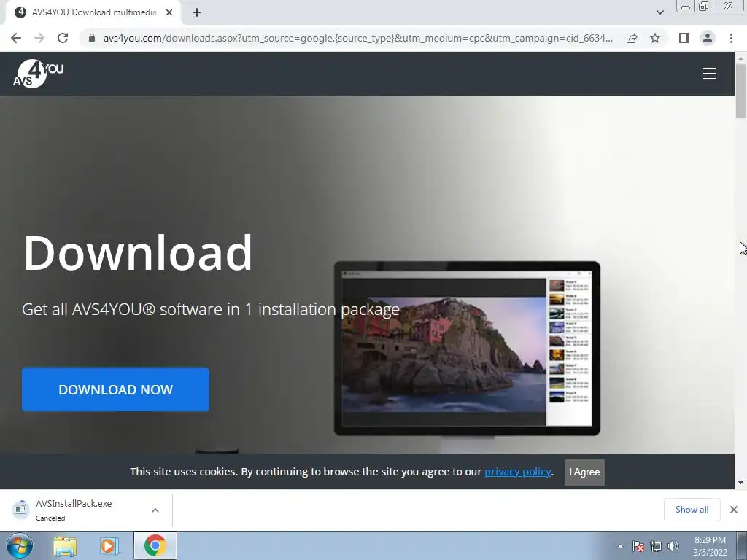
Task: Click the address bar URL
Action: coord(357,38)
